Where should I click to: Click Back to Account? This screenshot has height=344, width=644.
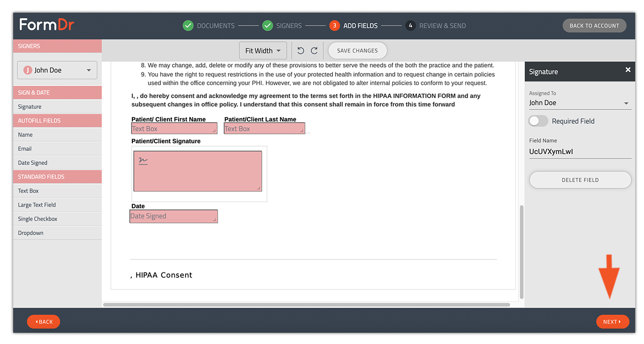594,25
